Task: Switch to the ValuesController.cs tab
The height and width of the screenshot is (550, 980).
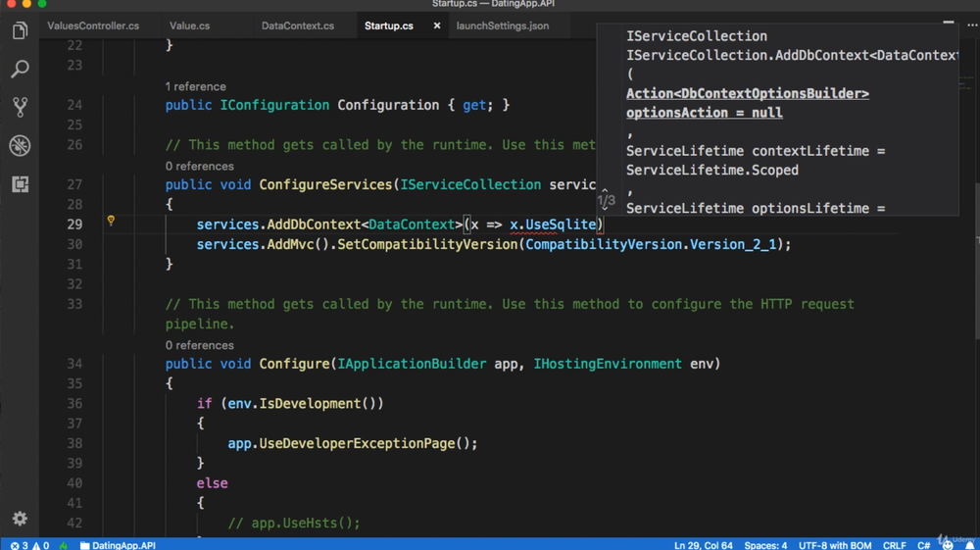Action: pyautogui.click(x=93, y=25)
